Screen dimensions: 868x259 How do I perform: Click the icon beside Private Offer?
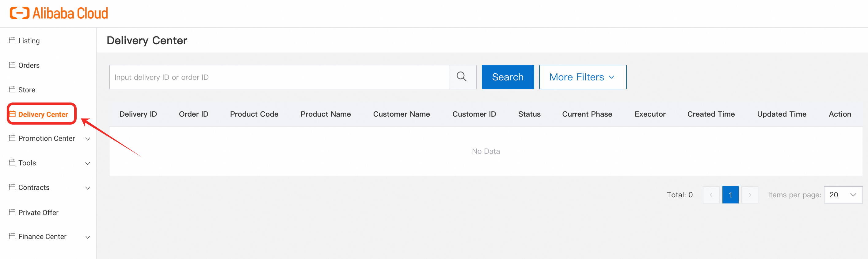[x=12, y=212]
